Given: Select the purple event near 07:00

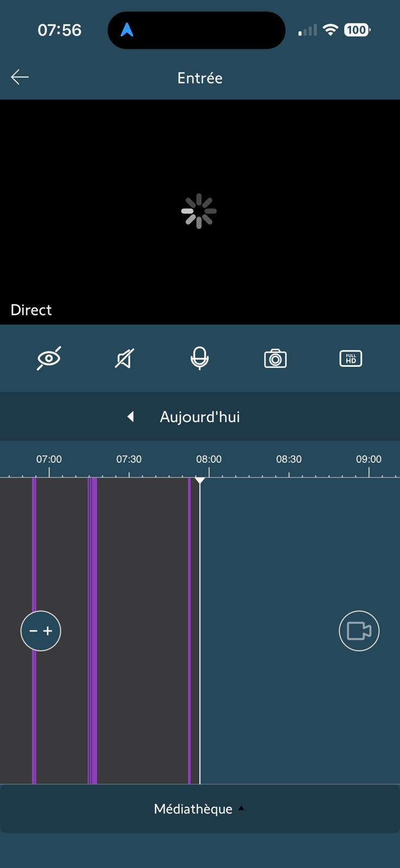Looking at the screenshot, I should pyautogui.click(x=34, y=630).
